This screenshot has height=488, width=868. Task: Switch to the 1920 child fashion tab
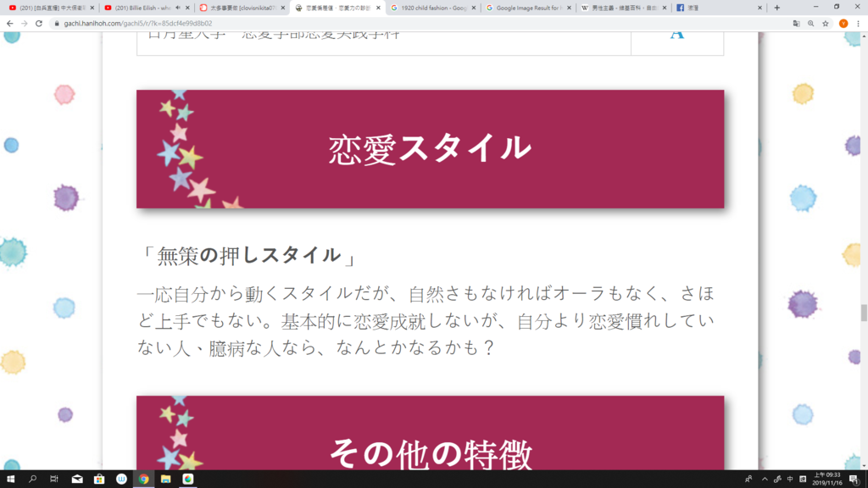click(433, 8)
